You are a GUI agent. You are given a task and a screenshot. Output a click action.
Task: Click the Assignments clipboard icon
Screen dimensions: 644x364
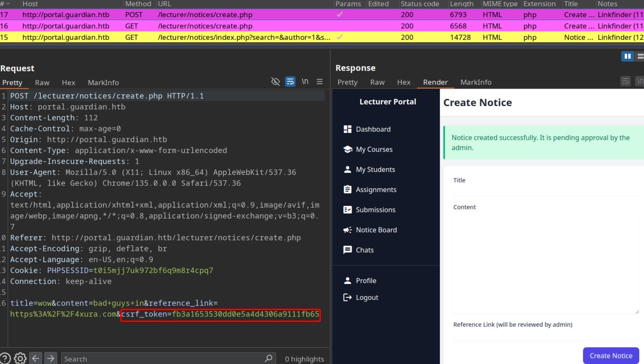click(347, 189)
